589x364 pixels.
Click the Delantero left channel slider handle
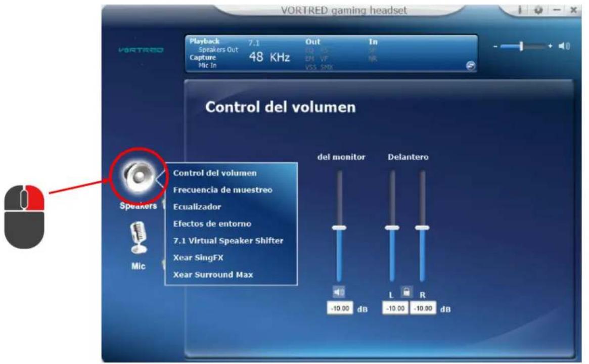point(392,227)
